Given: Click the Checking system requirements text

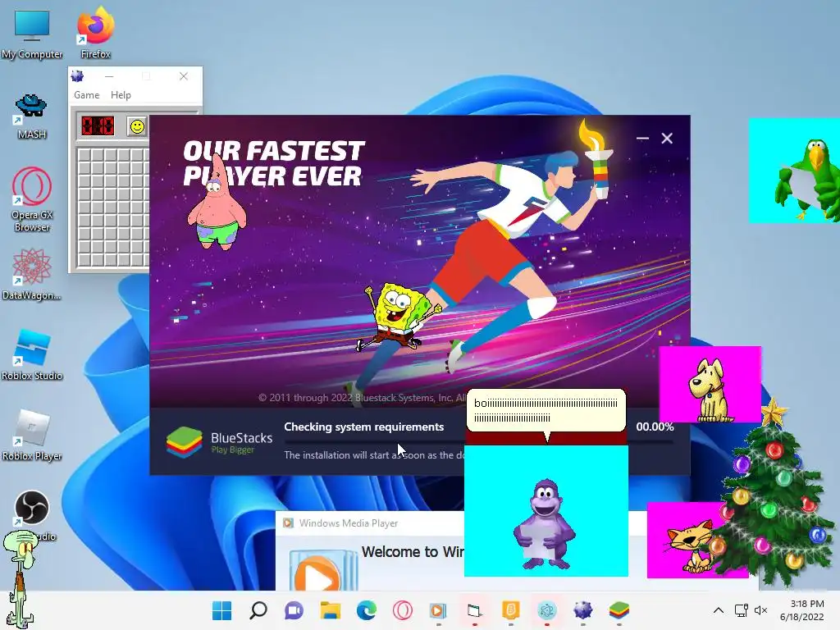Looking at the screenshot, I should [363, 427].
